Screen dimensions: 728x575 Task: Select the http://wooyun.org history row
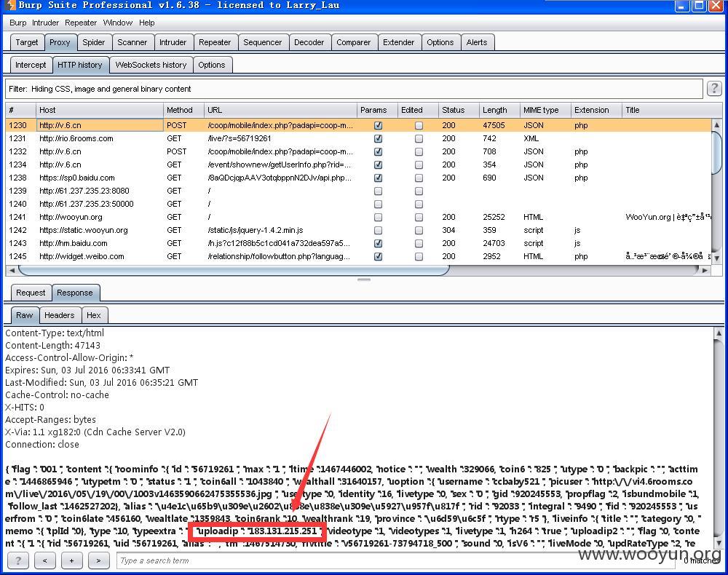click(x=358, y=217)
